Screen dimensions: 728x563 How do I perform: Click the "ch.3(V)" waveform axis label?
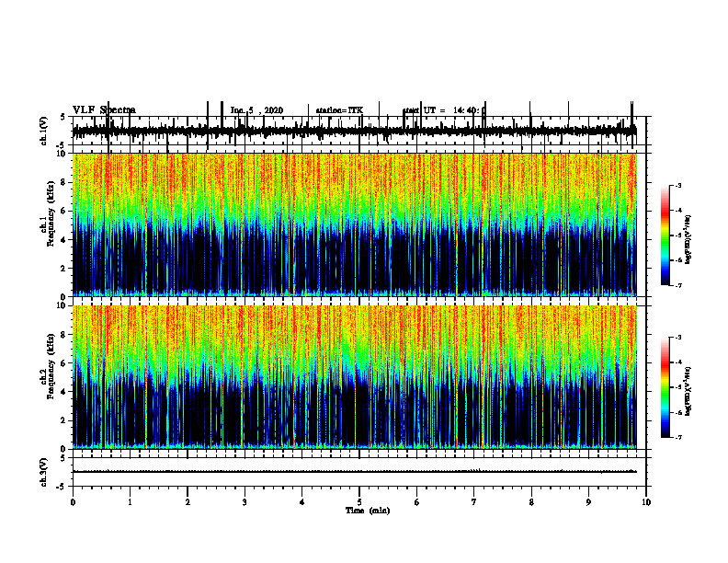[x=44, y=472]
